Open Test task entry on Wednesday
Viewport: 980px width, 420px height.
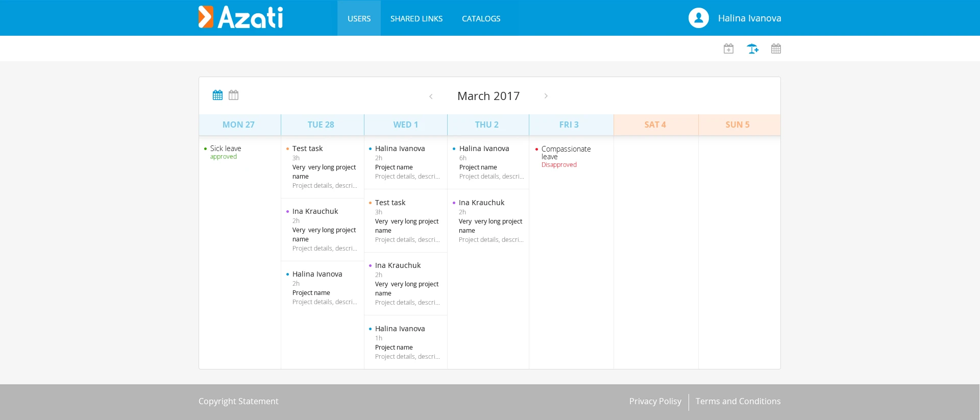click(406, 221)
